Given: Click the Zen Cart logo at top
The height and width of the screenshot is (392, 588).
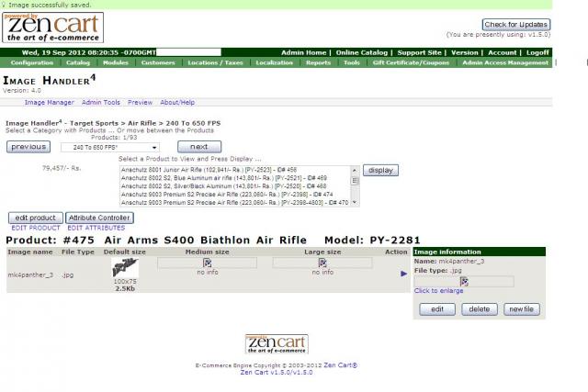Looking at the screenshot, I should (x=53, y=28).
